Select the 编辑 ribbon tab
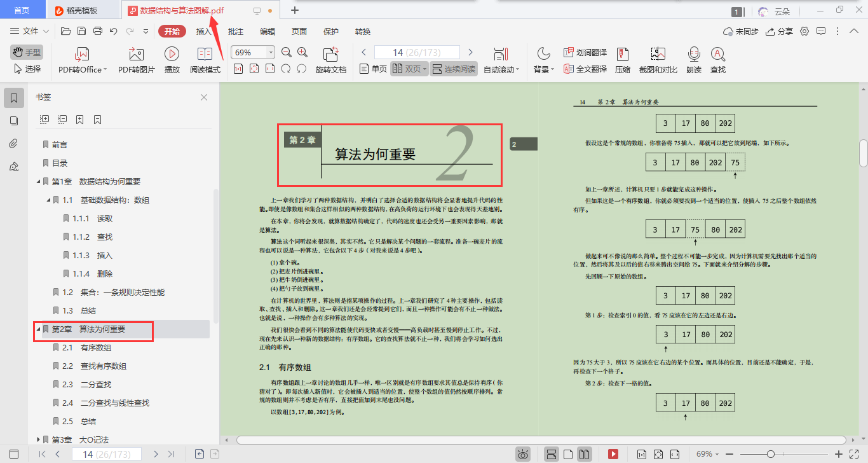Viewport: 868px width, 463px height. coord(268,31)
